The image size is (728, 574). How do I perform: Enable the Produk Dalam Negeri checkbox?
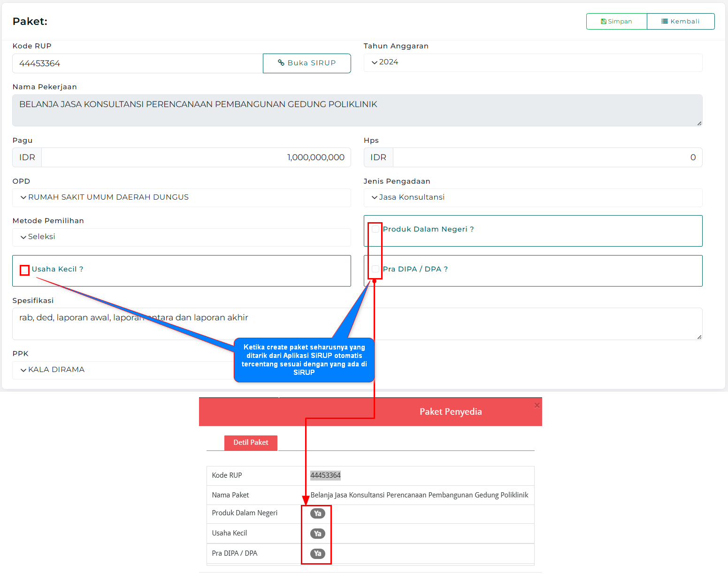pos(375,229)
